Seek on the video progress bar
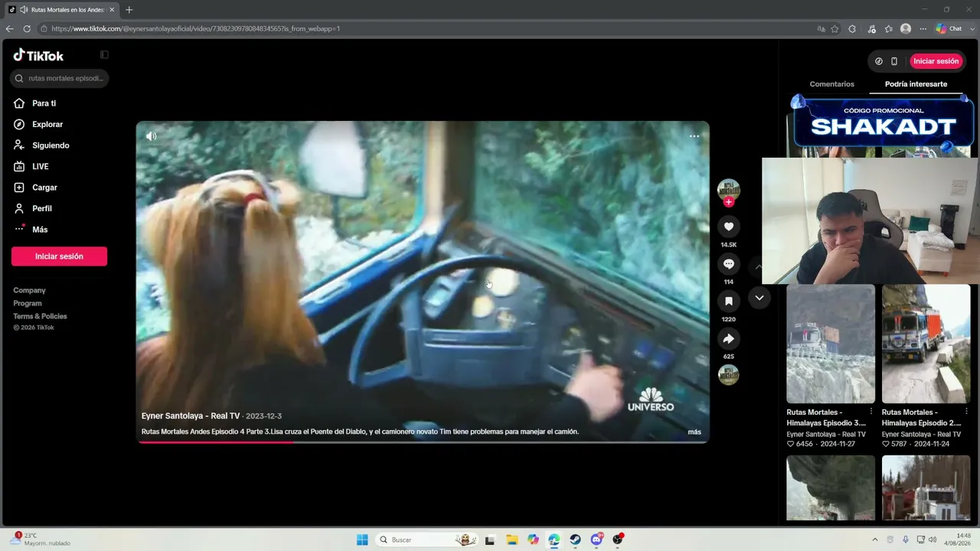The width and height of the screenshot is (980, 551). tap(423, 442)
